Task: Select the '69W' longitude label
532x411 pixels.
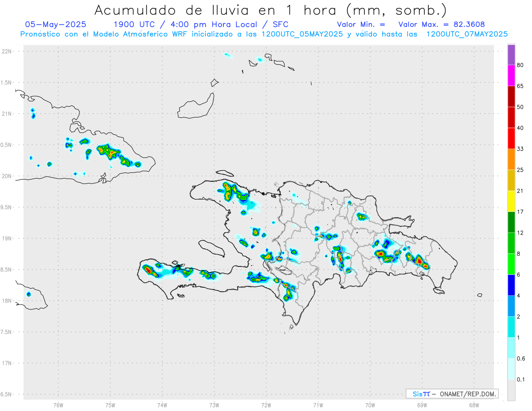Action: point(422,405)
